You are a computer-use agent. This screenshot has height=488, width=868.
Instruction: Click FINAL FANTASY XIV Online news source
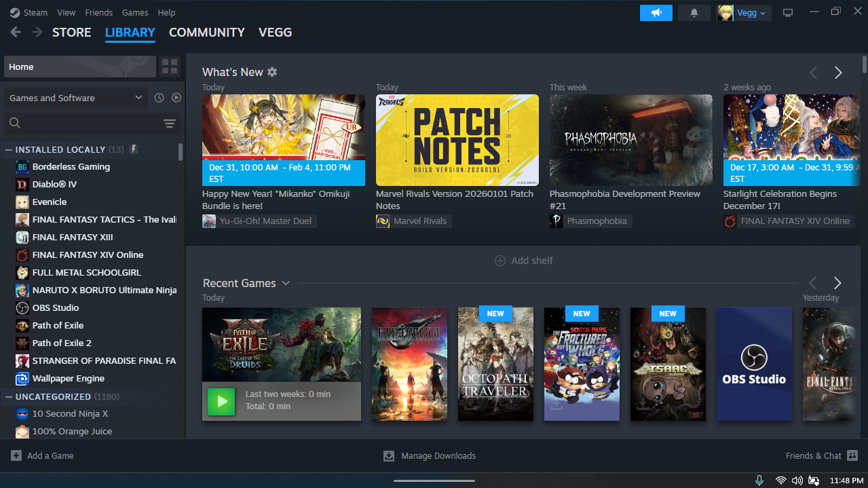(x=795, y=221)
